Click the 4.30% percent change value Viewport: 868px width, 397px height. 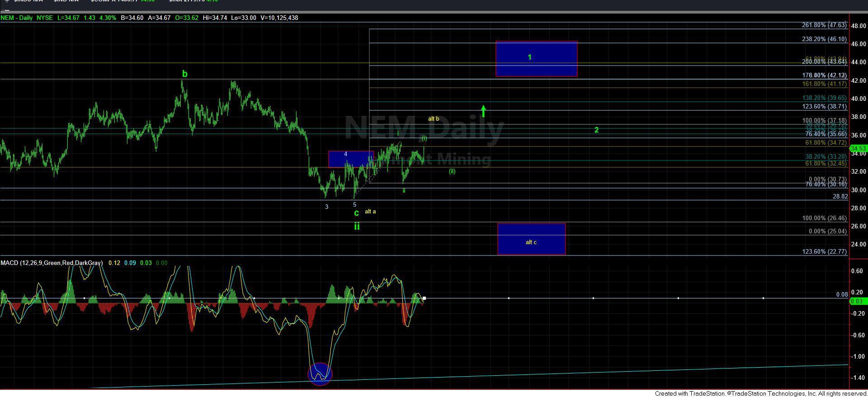click(x=108, y=18)
